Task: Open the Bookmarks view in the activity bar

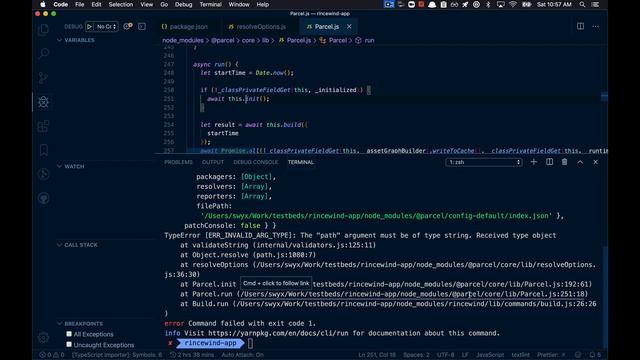Action: [x=43, y=150]
